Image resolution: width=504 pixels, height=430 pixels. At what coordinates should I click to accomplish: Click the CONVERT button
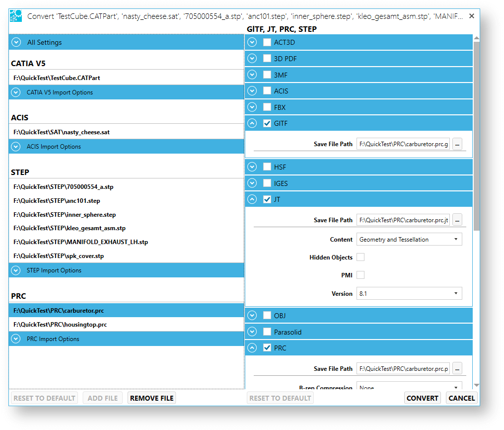[422, 398]
